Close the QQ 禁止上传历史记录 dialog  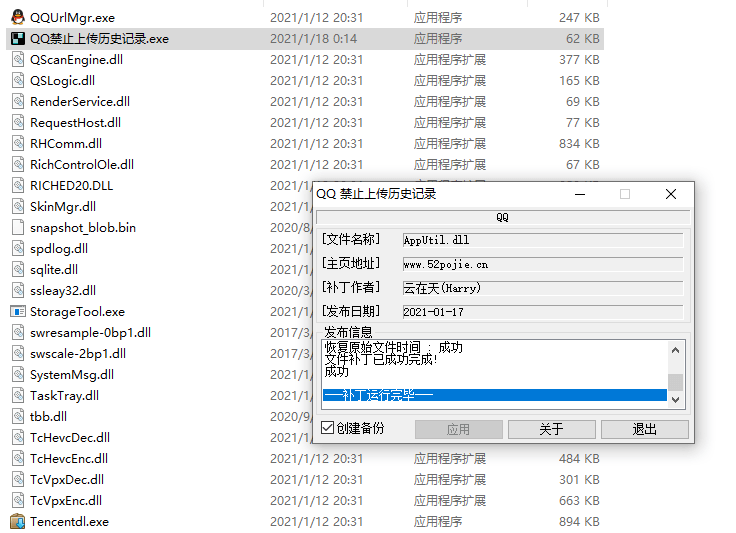point(671,194)
